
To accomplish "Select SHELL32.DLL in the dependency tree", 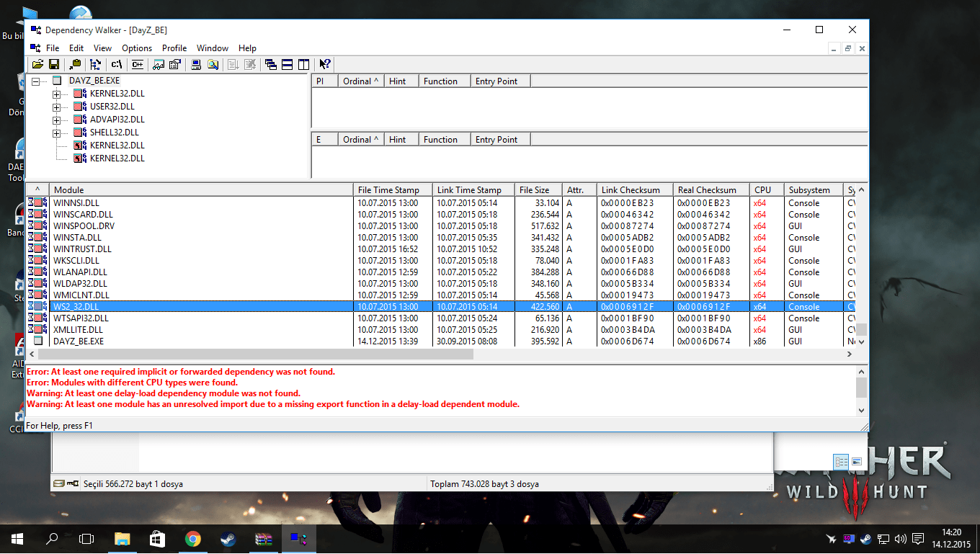I will 114,133.
